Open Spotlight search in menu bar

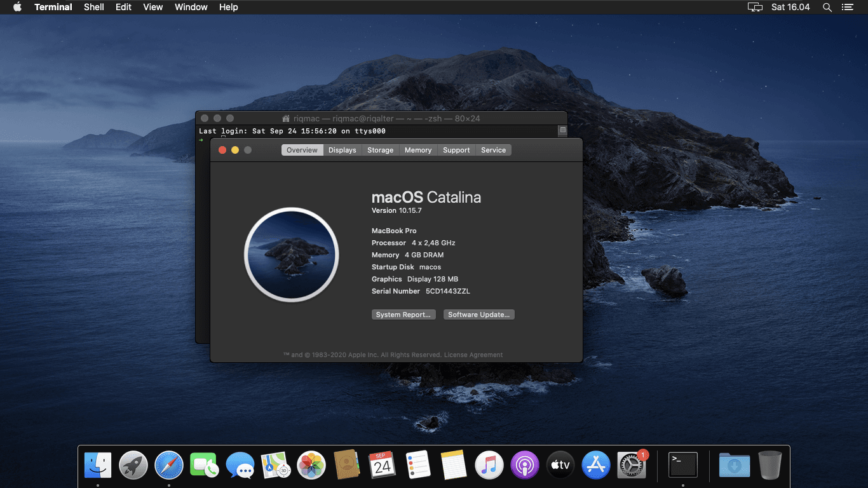pos(827,7)
